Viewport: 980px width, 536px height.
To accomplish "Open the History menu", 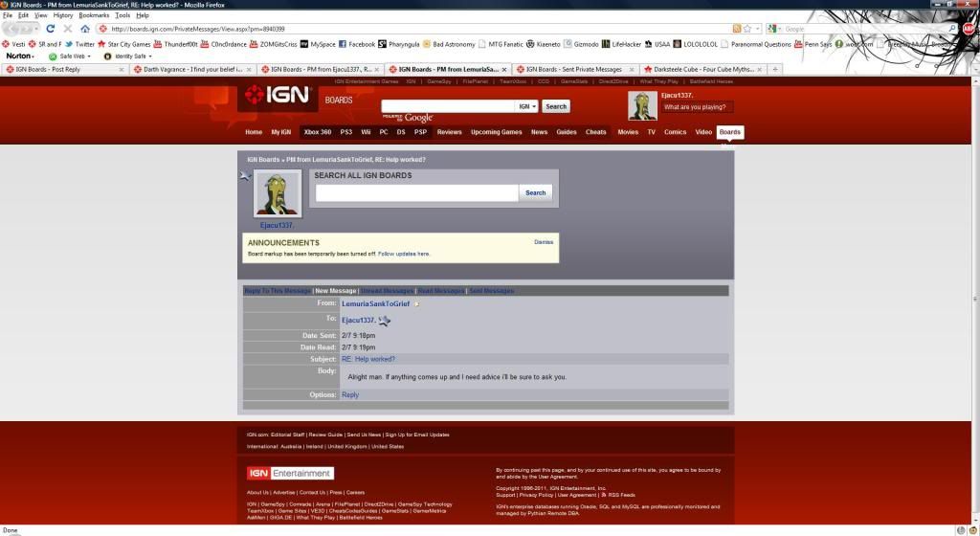I will tap(63, 15).
